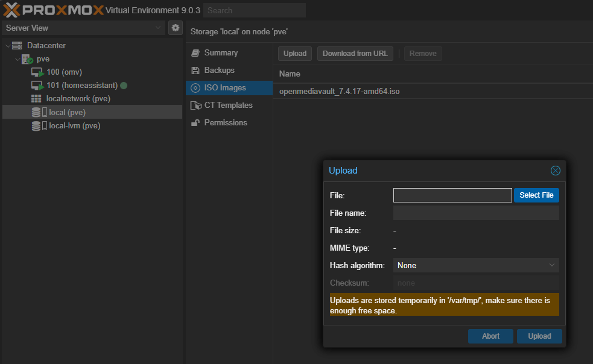Viewport: 593px width, 364px height.
Task: Switch to the CT Templates tab
Action: [228, 105]
